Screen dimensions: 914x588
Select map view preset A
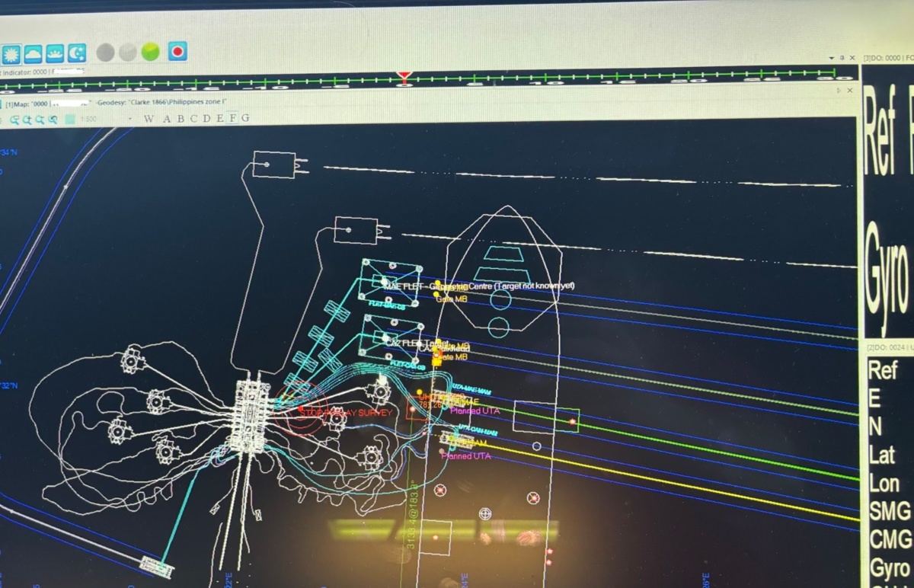pos(167,119)
